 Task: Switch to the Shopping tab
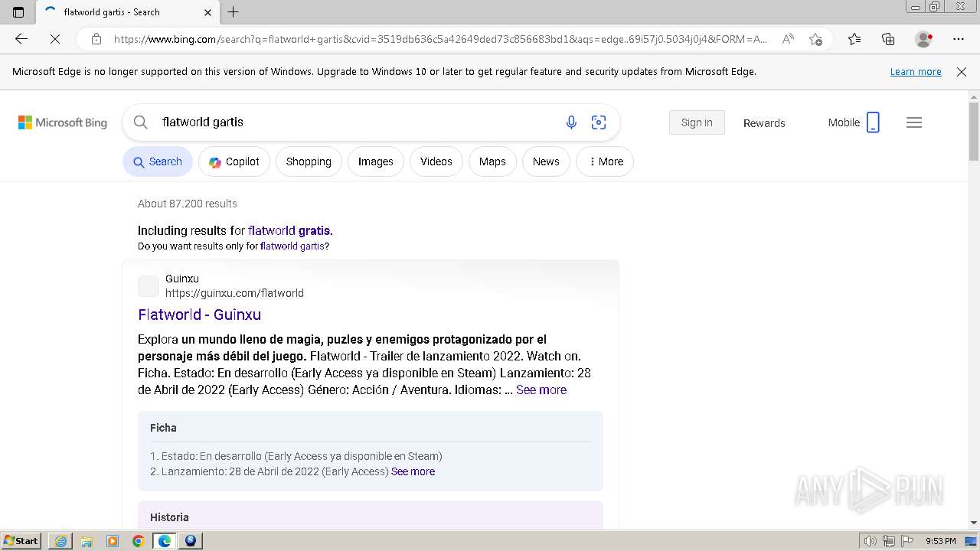(x=309, y=161)
